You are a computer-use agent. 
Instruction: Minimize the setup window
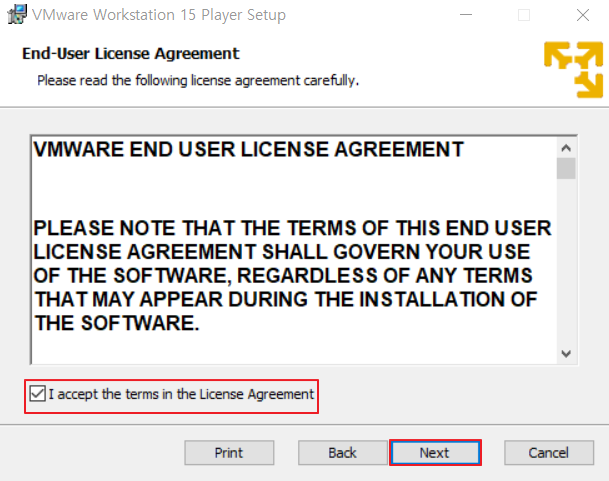click(466, 15)
